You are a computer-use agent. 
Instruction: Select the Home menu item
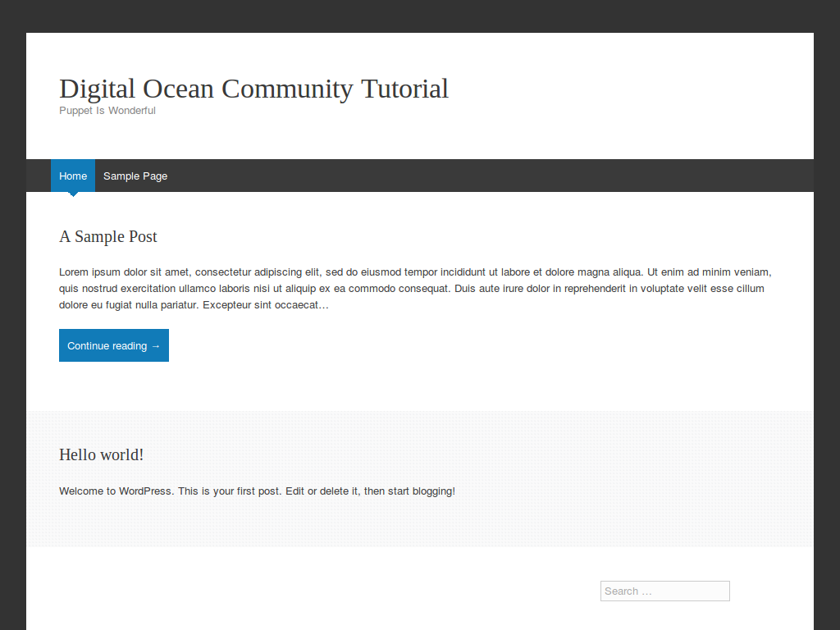point(73,176)
